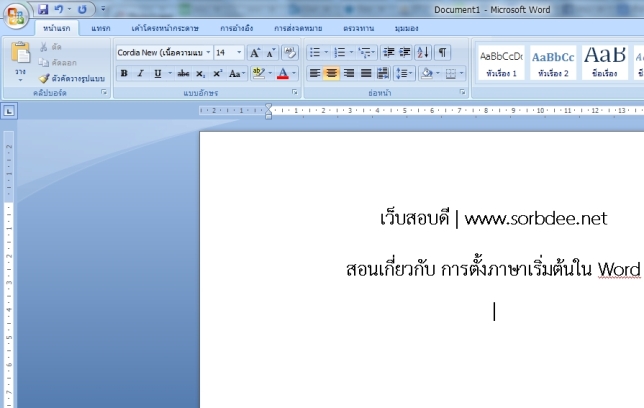Increase paragraph indent
Image resolution: width=644 pixels, height=408 pixels.
405,53
